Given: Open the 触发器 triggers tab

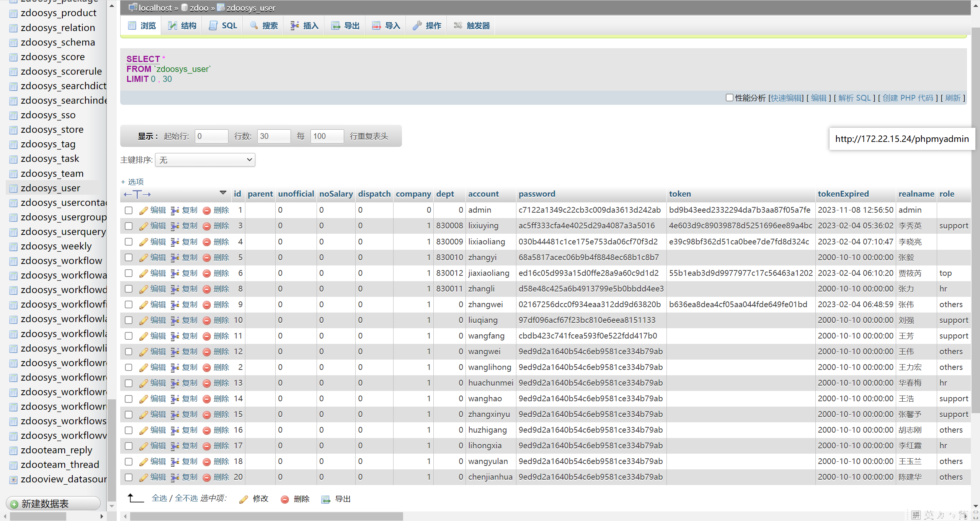Looking at the screenshot, I should tap(472, 26).
